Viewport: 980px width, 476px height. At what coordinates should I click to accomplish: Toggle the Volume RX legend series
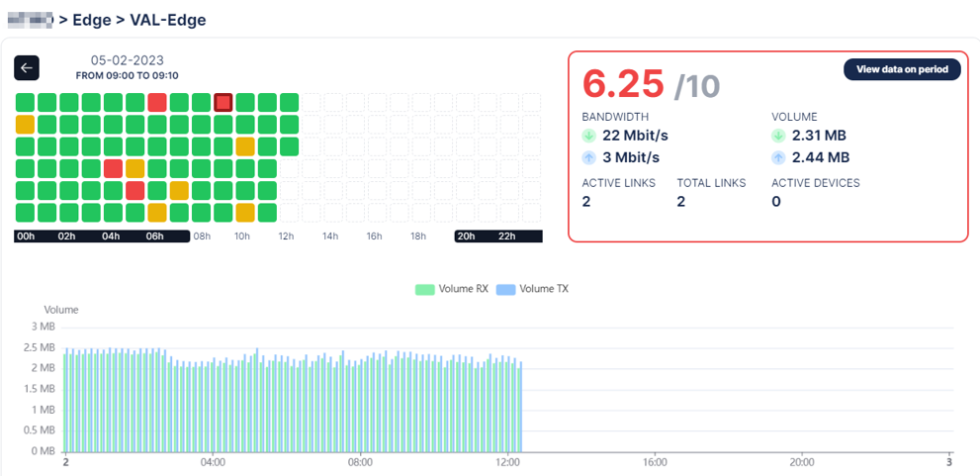[452, 289]
